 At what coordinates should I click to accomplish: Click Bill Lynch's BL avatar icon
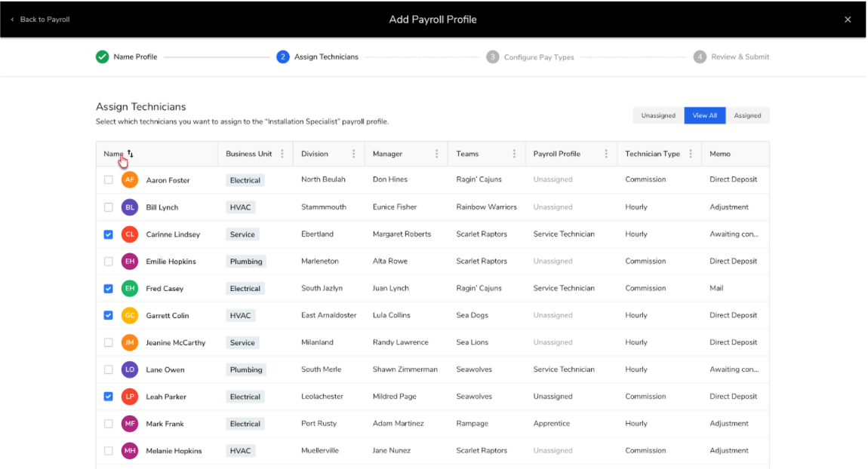[130, 207]
